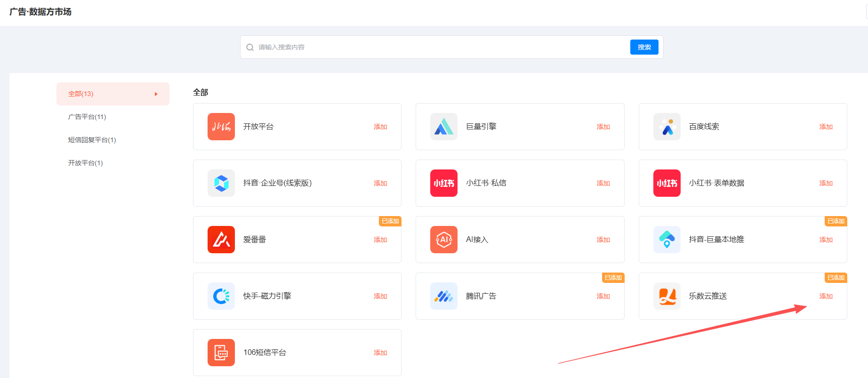868x378 pixels.
Task: Click the 开放平台 card logo icon
Action: 221,127
